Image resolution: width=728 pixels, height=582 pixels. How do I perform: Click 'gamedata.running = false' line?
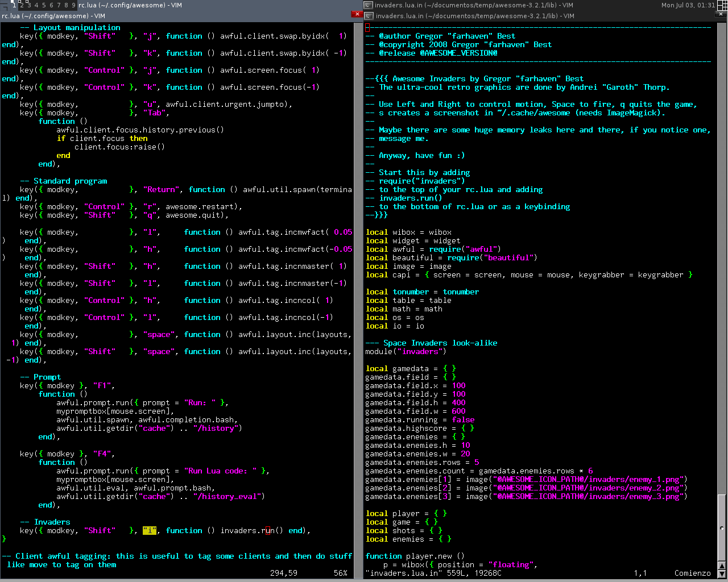click(420, 419)
